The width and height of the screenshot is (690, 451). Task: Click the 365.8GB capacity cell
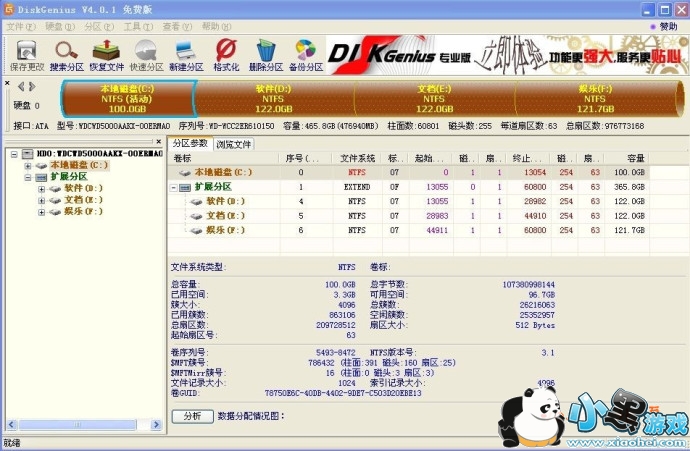629,187
